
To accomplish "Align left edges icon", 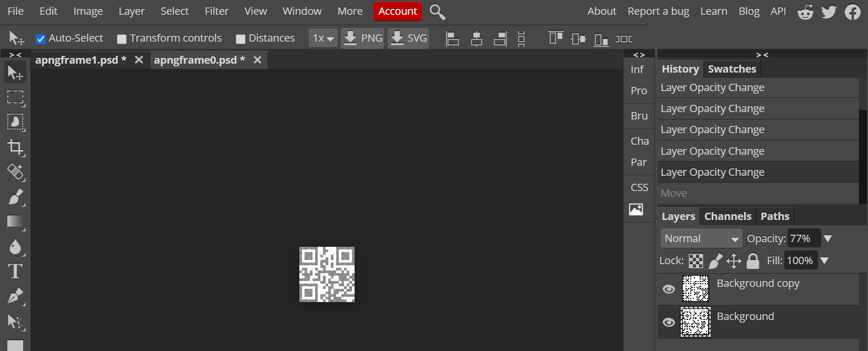I will [x=452, y=38].
